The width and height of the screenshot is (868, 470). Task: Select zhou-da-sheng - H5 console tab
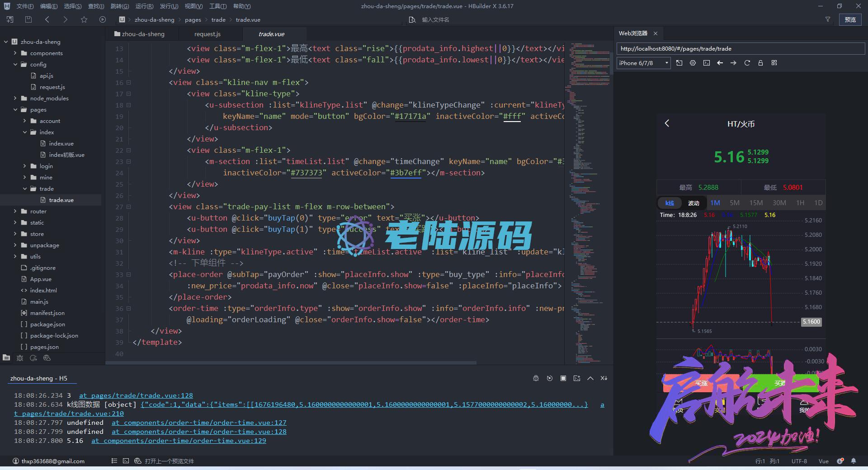pos(39,378)
